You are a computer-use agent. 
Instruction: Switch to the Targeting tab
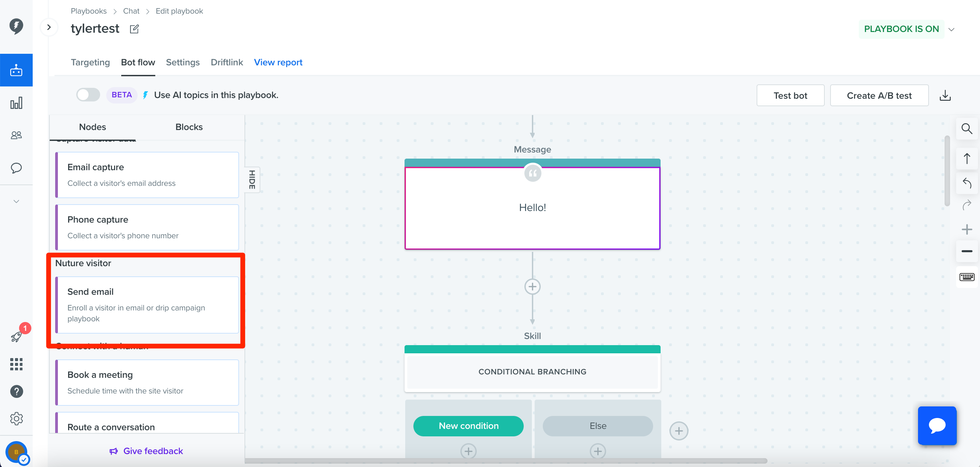[x=90, y=62]
